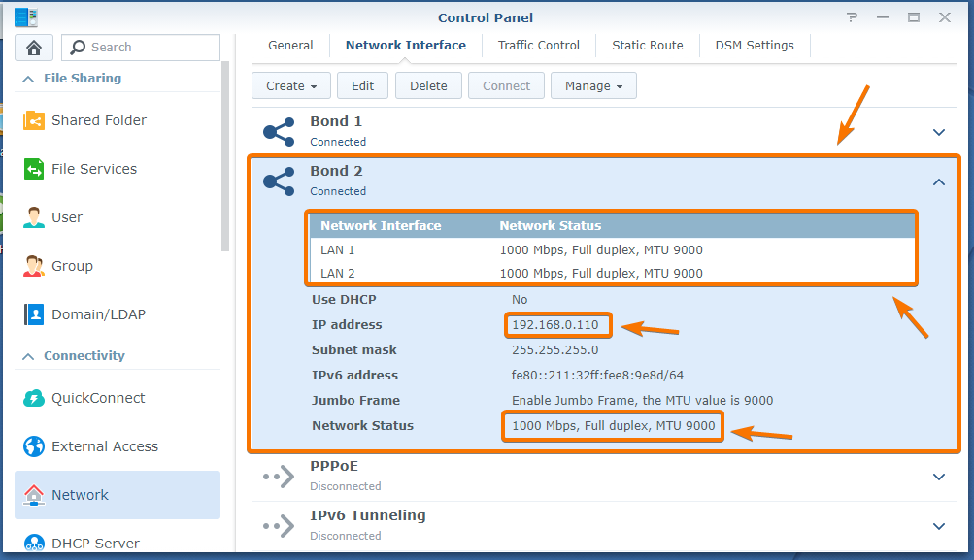
Task: Open the Create dropdown menu
Action: [291, 85]
